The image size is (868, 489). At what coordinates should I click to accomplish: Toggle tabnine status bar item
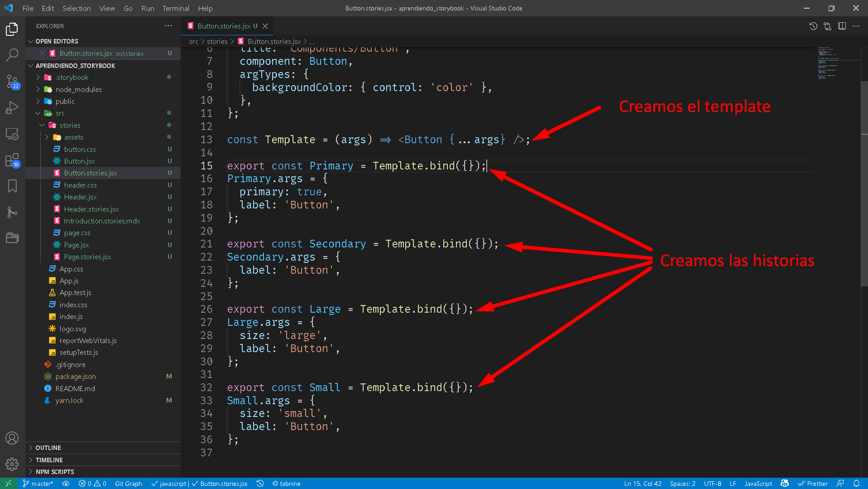[287, 484]
